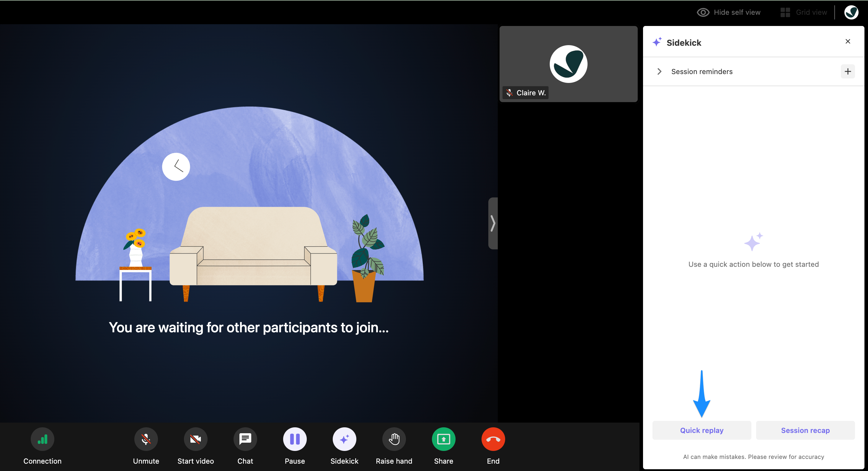Image resolution: width=868 pixels, height=471 pixels.
Task: Close the Sidekick panel
Action: click(848, 41)
